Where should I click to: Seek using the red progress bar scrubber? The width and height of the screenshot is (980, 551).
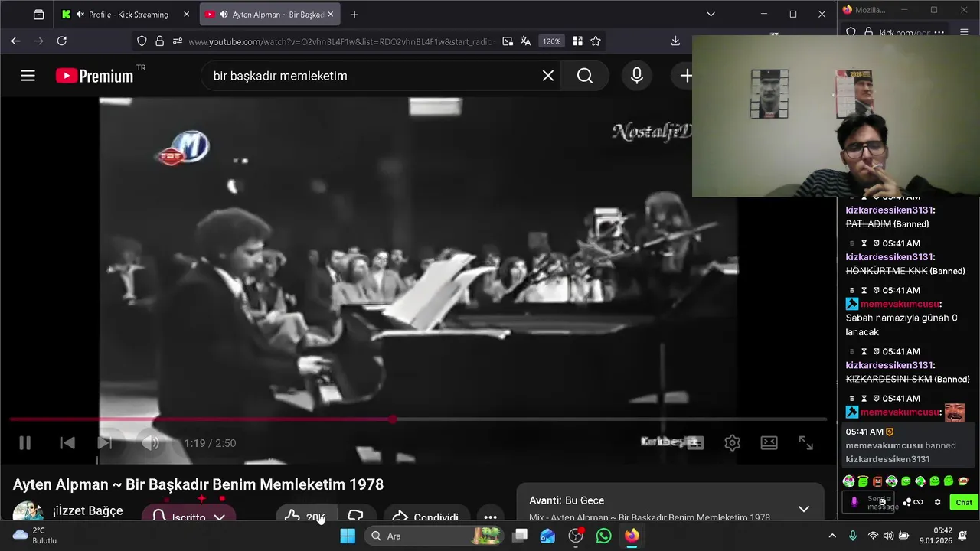point(393,419)
